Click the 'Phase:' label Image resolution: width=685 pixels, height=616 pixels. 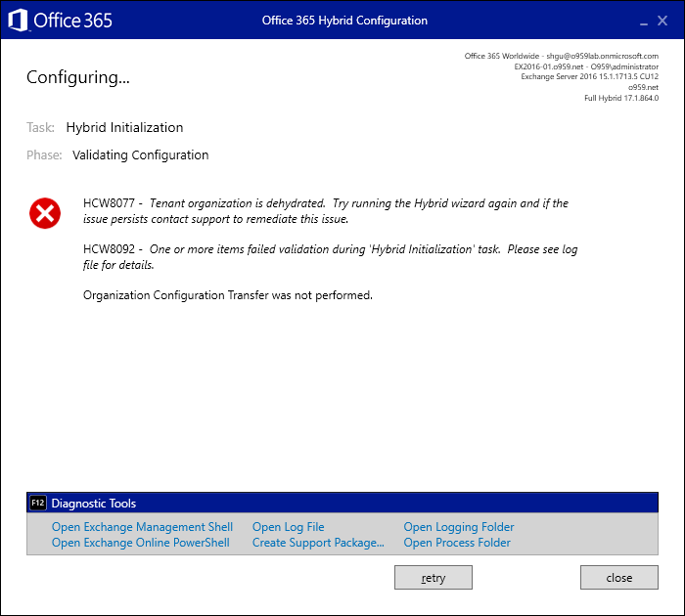click(44, 155)
